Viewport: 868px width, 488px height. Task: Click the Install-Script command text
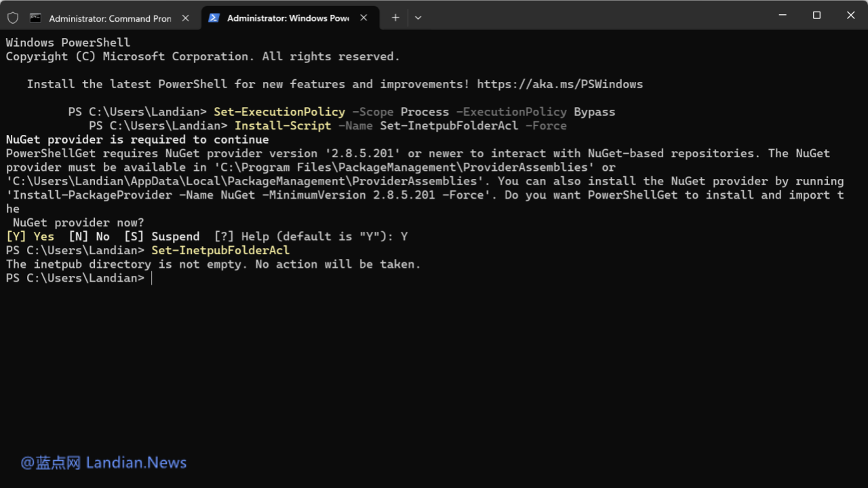pos(283,125)
